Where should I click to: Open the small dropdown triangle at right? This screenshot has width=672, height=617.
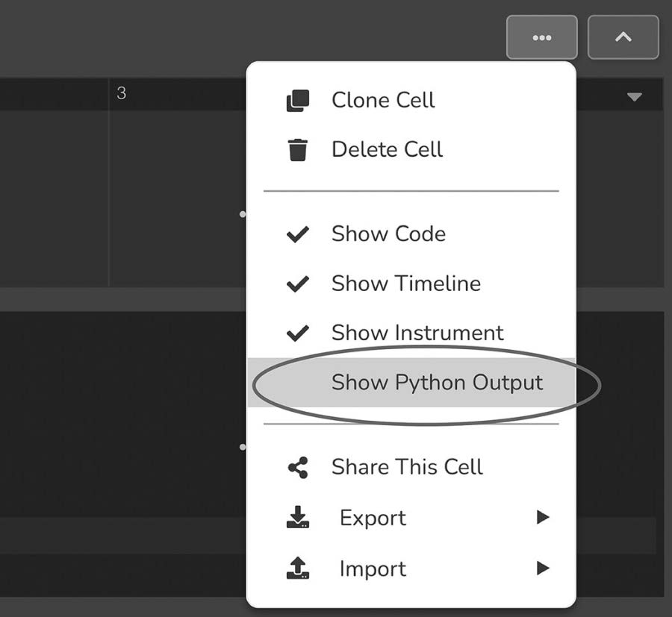tap(634, 97)
